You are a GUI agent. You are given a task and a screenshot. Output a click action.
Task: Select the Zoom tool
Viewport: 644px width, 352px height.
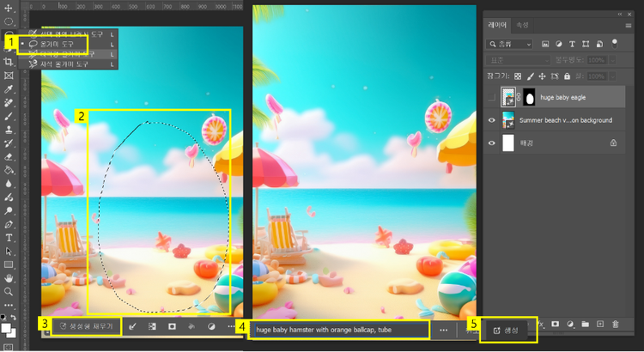point(9,292)
